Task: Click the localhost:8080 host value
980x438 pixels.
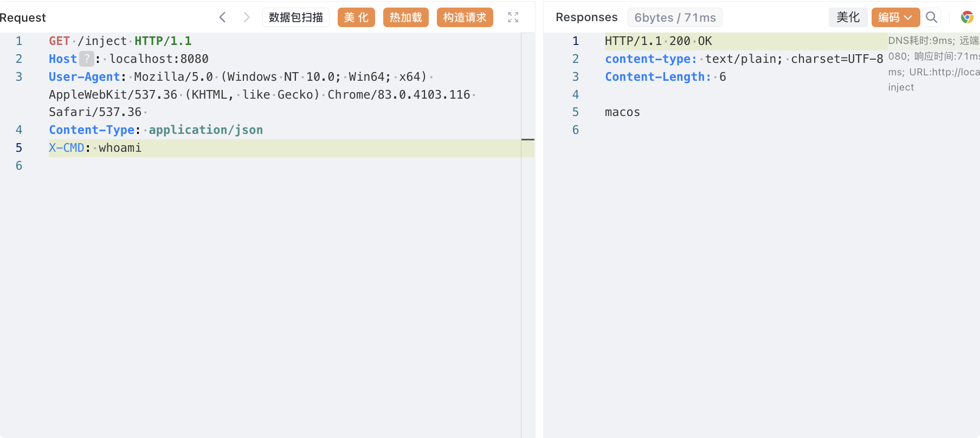Action: (x=159, y=59)
